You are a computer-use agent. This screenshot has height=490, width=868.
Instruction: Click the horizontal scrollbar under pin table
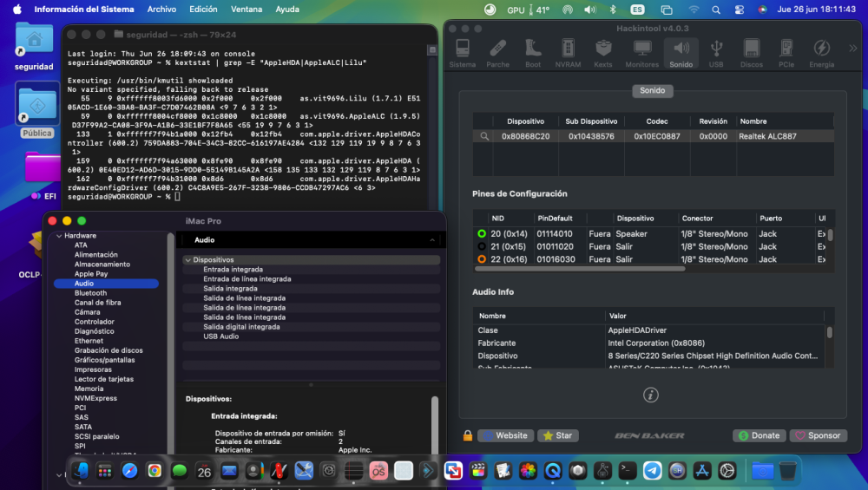click(580, 269)
